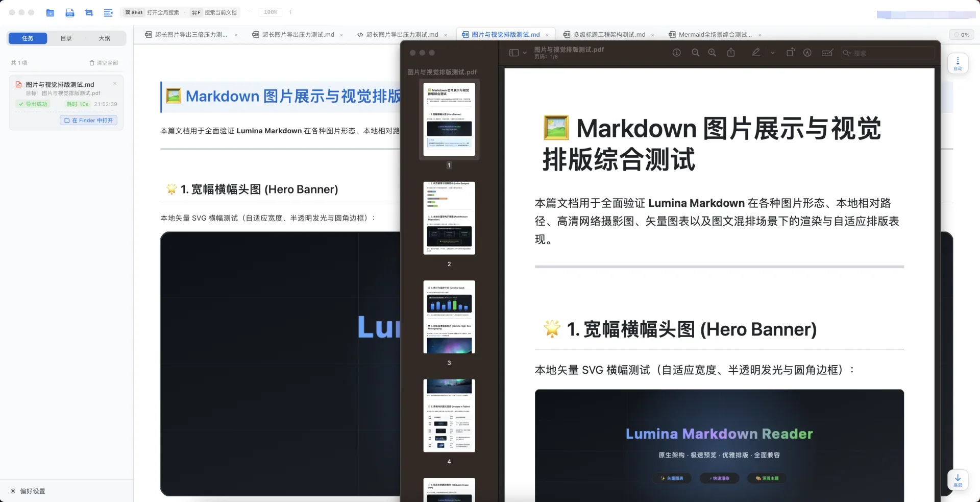
Task: Close tab 超长图片导出三倍压力测...
Action: coord(236,35)
